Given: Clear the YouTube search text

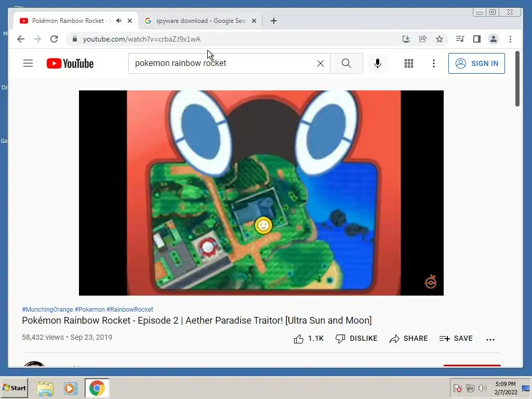Looking at the screenshot, I should point(320,63).
